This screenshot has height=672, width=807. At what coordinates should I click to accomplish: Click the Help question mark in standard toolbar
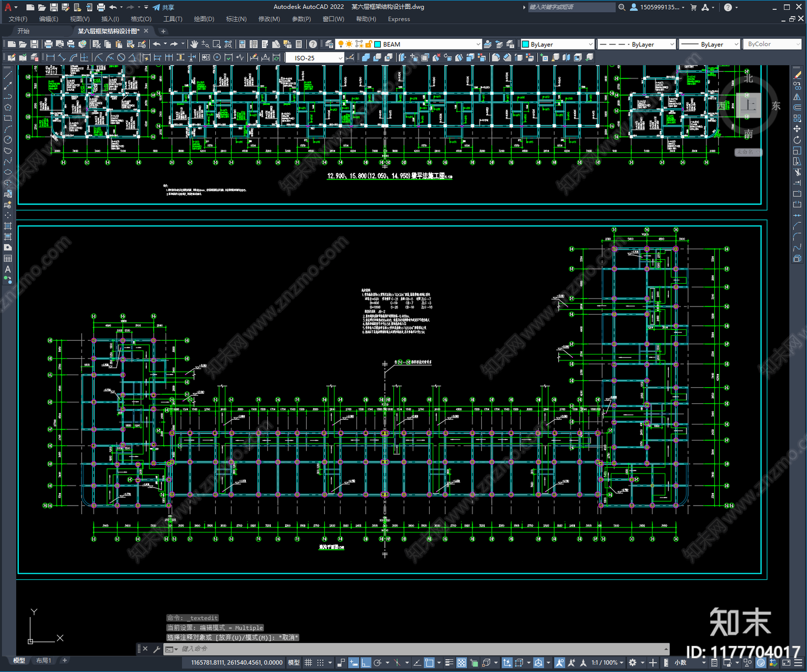[x=313, y=44]
